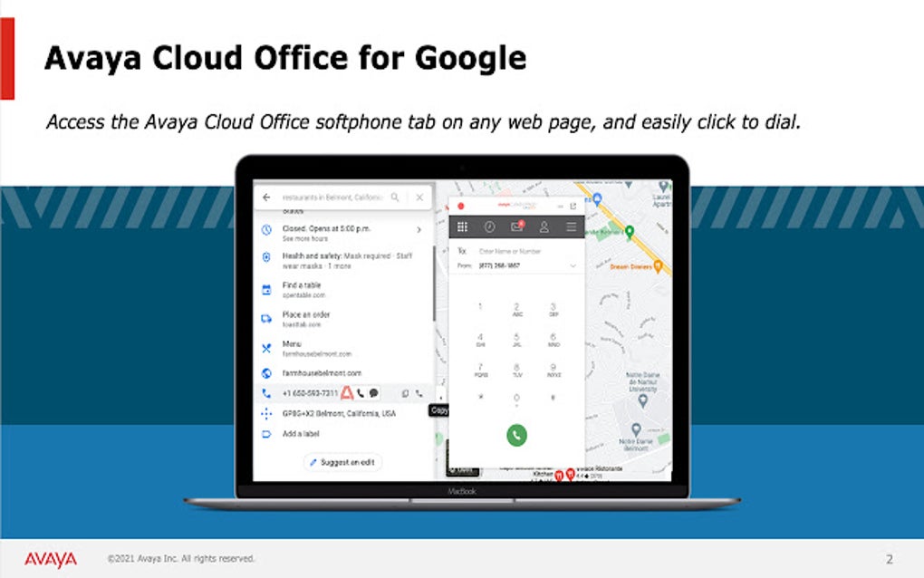Click the restaurants in Belmont search box
Viewport: 924px width, 578px height.
pyautogui.click(x=332, y=197)
